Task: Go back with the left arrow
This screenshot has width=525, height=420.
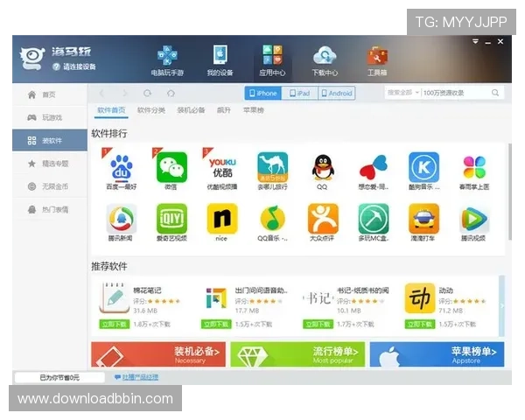Action: (101, 93)
